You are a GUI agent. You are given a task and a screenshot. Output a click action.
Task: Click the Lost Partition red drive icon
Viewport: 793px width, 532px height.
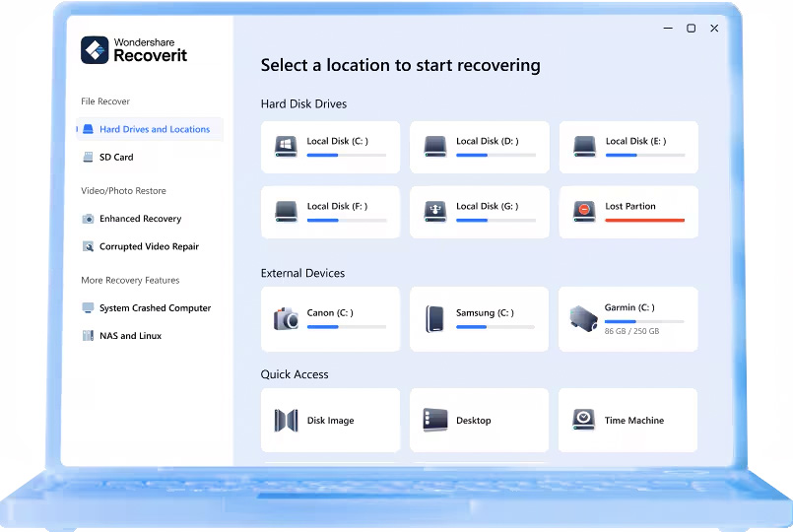pyautogui.click(x=584, y=212)
